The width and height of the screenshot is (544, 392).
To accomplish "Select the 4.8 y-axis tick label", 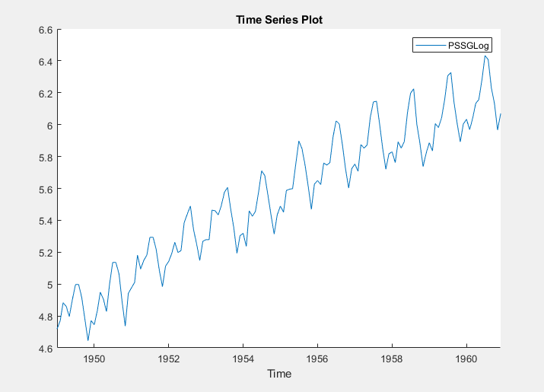I will point(45,317).
